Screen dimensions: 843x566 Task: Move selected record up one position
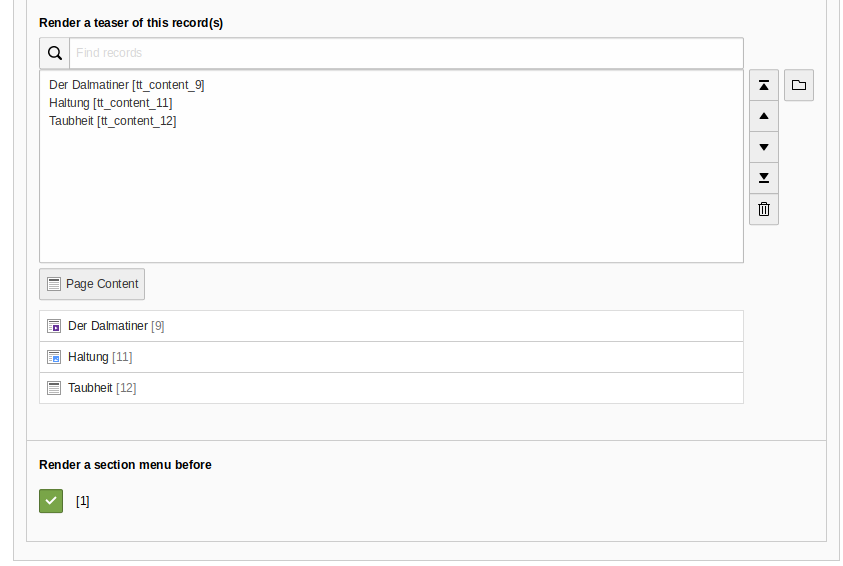(x=764, y=116)
